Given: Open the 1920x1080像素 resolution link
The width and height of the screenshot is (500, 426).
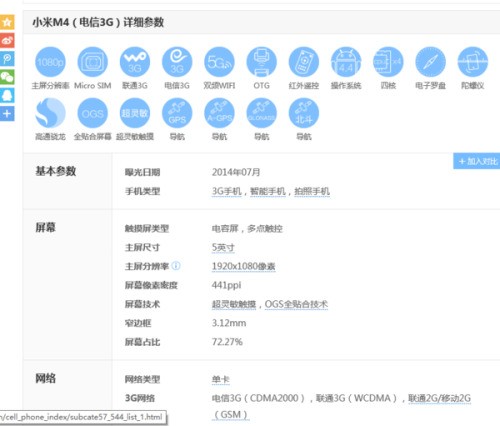Looking at the screenshot, I should pyautogui.click(x=243, y=266).
